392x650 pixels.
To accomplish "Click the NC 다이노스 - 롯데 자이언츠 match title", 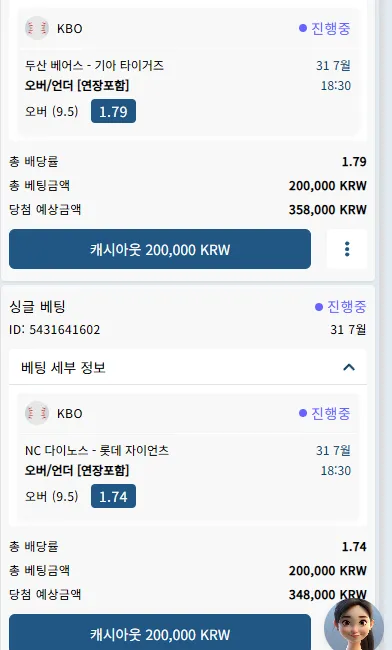I will (97, 450).
